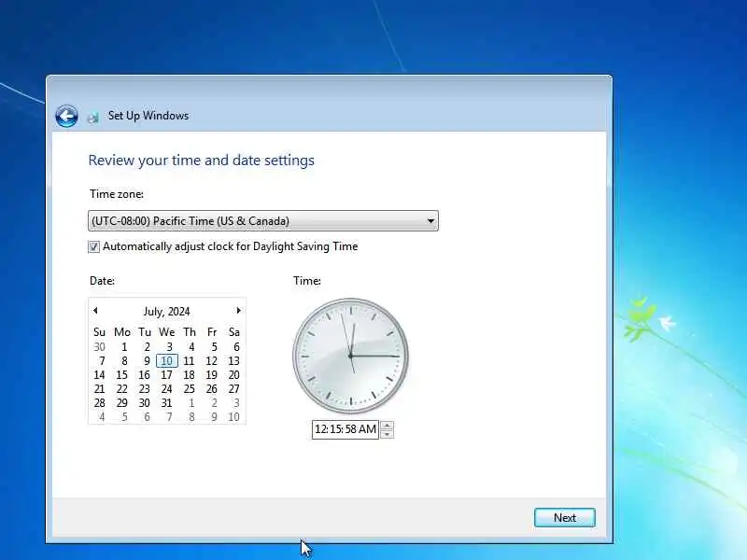Select July 25 in the calendar
The image size is (747, 560).
(190, 389)
